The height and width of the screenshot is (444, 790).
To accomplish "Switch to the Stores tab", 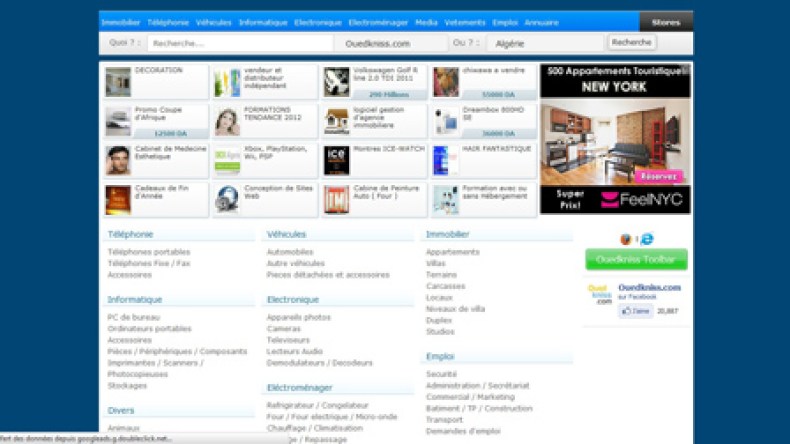I will pos(665,22).
